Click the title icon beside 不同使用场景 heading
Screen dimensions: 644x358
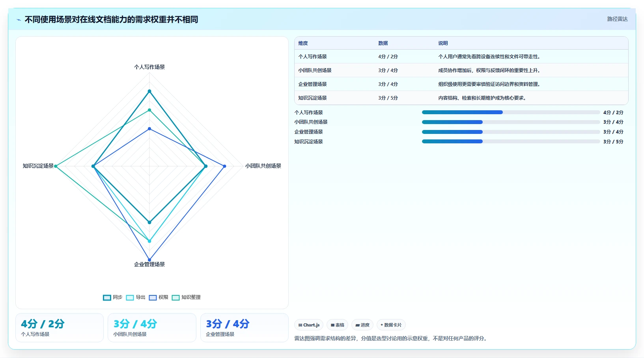(19, 20)
